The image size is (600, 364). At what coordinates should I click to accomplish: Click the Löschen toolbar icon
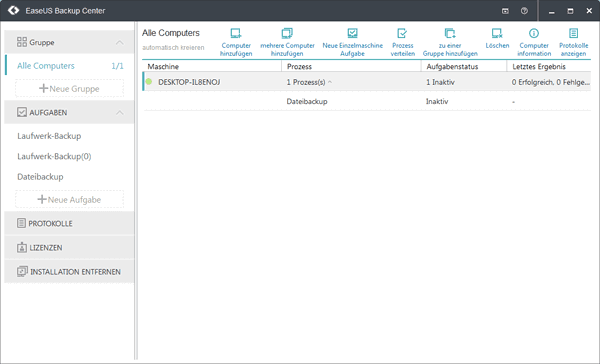click(x=497, y=34)
